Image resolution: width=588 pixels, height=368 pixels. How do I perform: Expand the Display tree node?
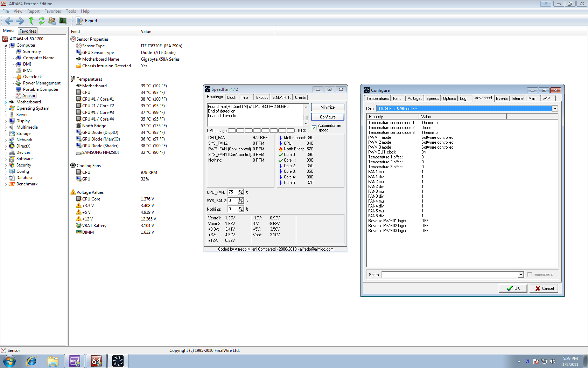pyautogui.click(x=6, y=121)
